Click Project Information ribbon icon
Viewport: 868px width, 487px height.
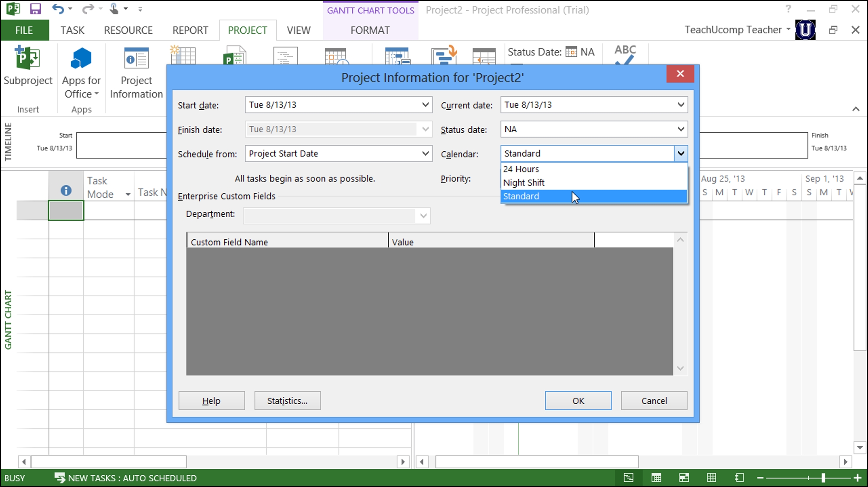pos(136,71)
